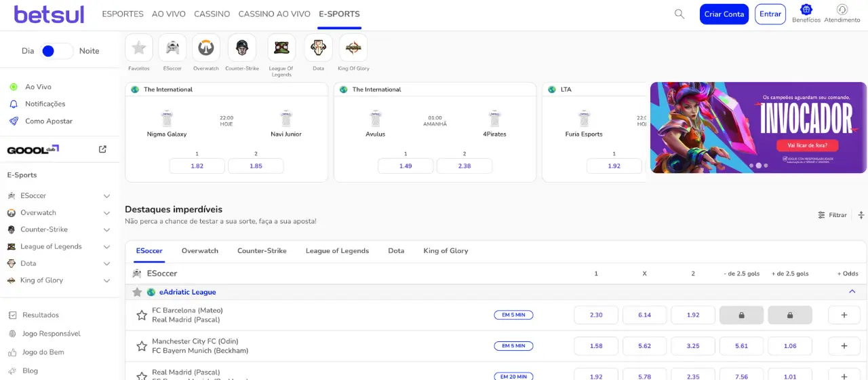
Task: Collapse the eAdriatic League section
Action: [852, 292]
